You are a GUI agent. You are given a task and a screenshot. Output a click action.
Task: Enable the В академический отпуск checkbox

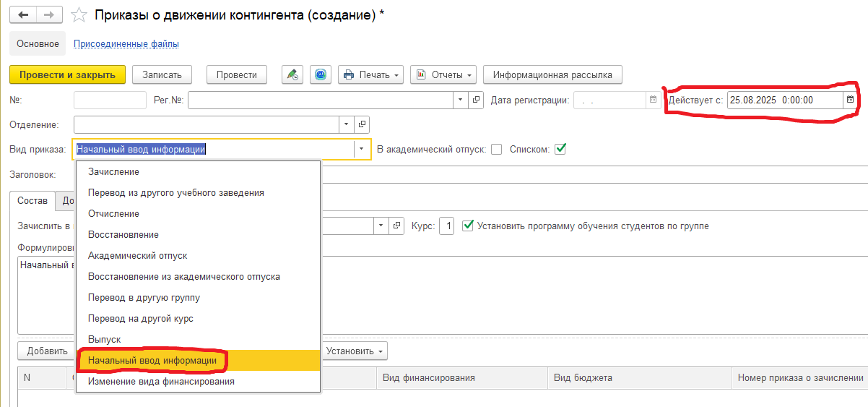(x=496, y=150)
